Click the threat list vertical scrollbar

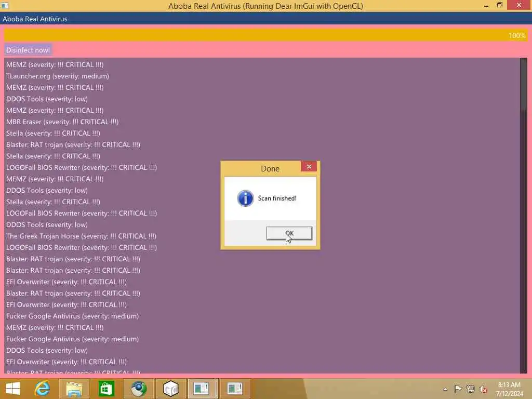click(x=524, y=216)
